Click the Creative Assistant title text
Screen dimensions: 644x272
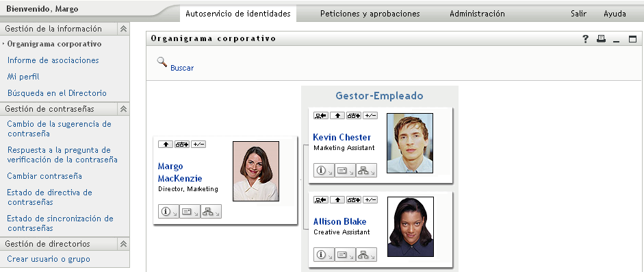[342, 232]
